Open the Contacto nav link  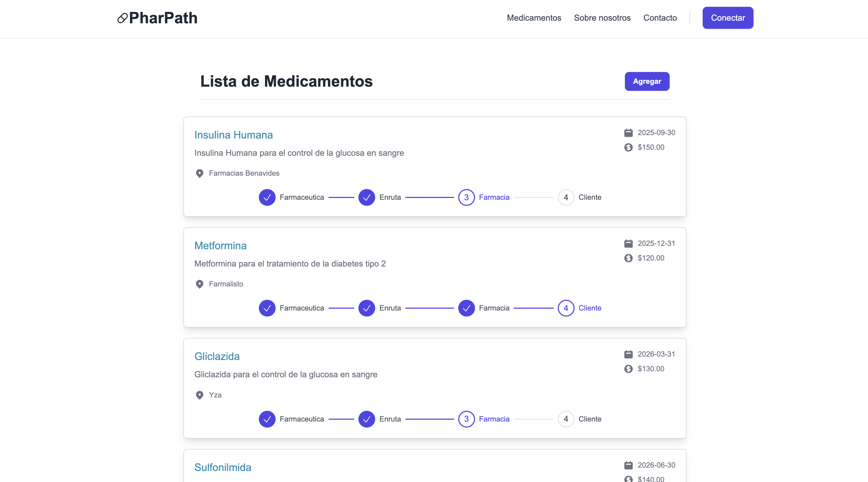click(660, 18)
